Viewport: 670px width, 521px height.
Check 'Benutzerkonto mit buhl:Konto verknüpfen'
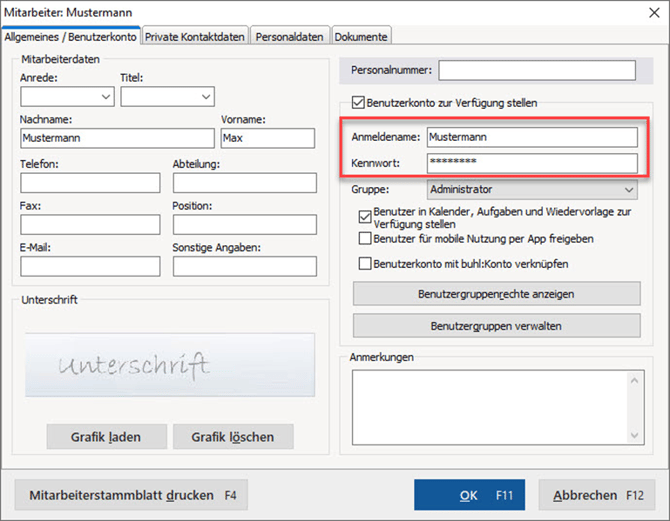(x=365, y=263)
